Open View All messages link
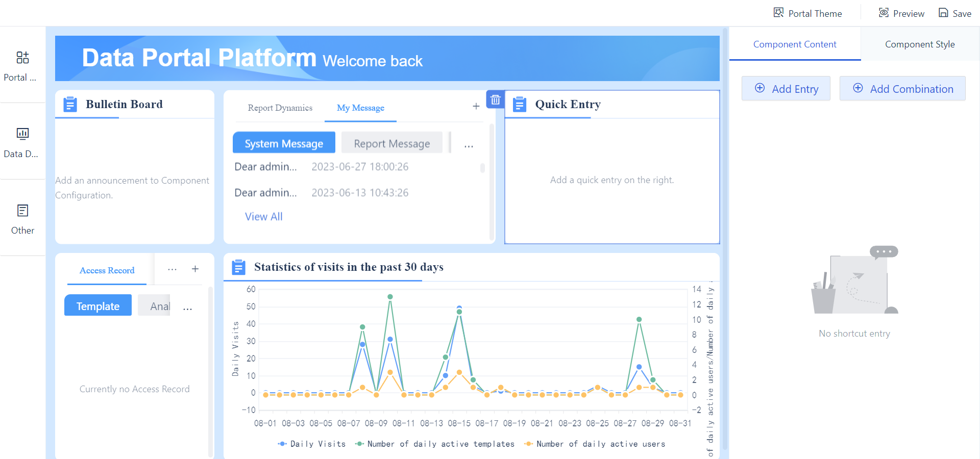Screen dimensions: 980x459 [263, 216]
